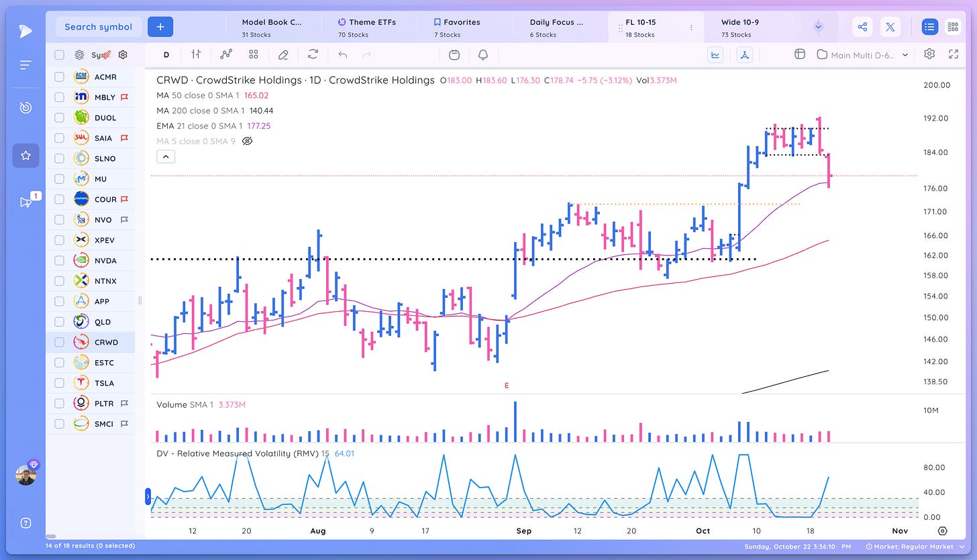Open the radar scanner icon in sidebar
977x560 pixels.
(25, 107)
